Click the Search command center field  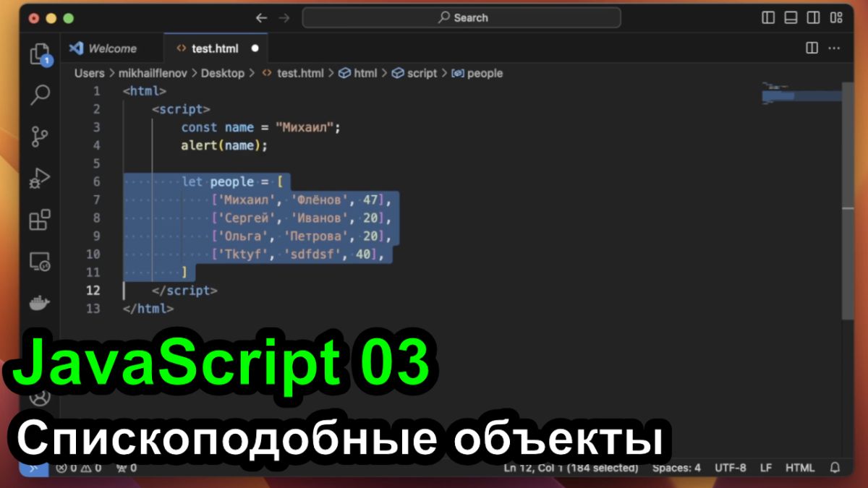[461, 17]
